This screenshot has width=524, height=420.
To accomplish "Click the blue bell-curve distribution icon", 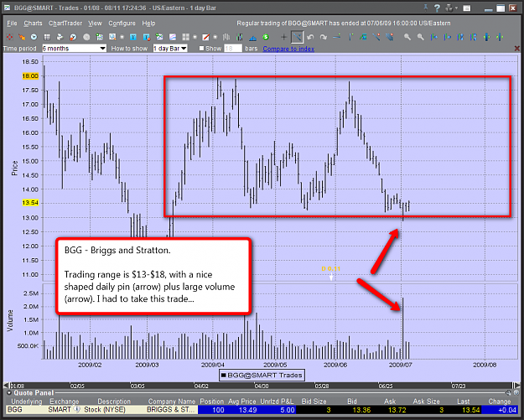I will point(252,37).
